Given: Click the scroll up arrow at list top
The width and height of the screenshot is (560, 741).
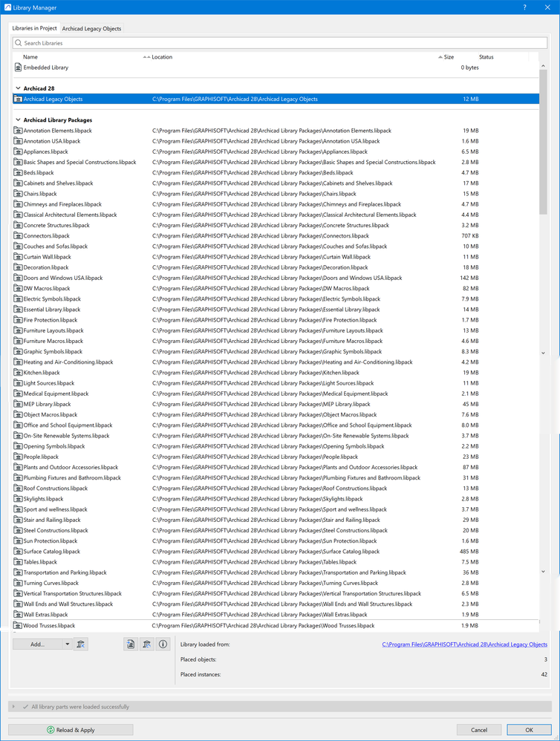Looking at the screenshot, I should [x=543, y=66].
